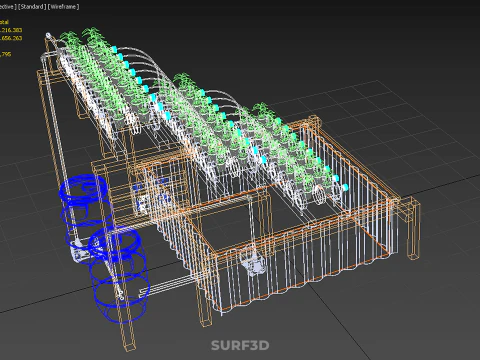Open the [Standard] viewport shading menu
Image resolution: width=480 pixels, height=360 pixels.
(32, 7)
